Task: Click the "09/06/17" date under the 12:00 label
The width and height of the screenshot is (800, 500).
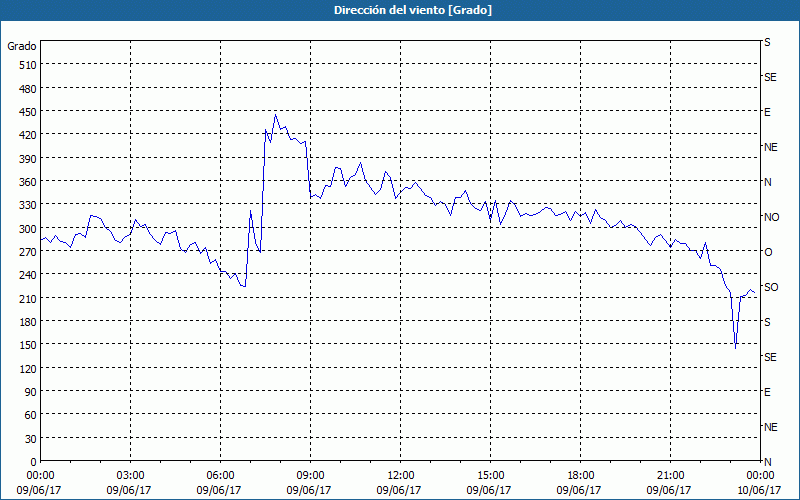Action: (399, 490)
